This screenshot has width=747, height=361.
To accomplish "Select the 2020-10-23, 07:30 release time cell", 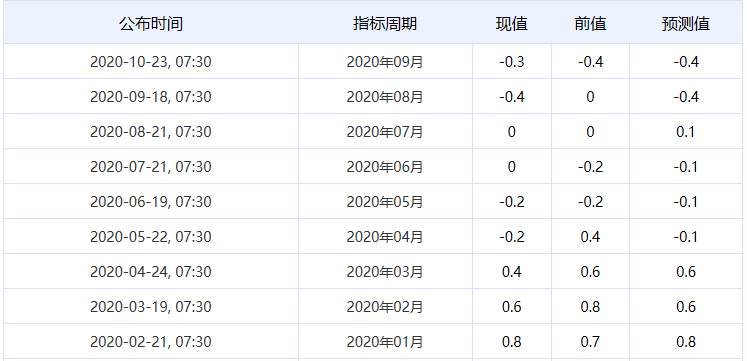I will (151, 62).
